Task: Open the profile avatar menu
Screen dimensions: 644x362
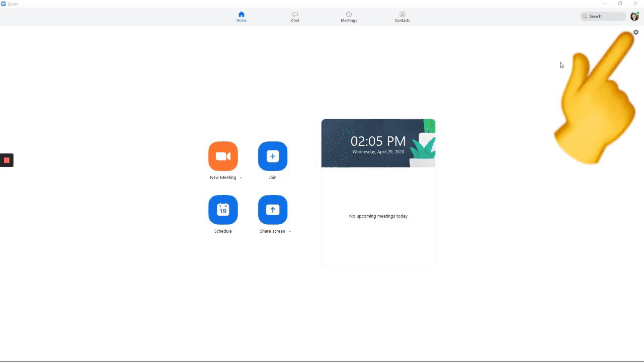Action: tap(634, 17)
